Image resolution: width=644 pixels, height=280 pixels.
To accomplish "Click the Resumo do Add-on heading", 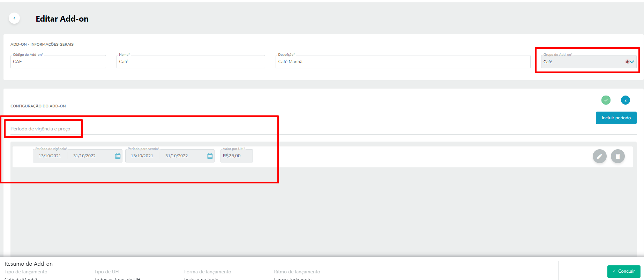I will coord(29,264).
